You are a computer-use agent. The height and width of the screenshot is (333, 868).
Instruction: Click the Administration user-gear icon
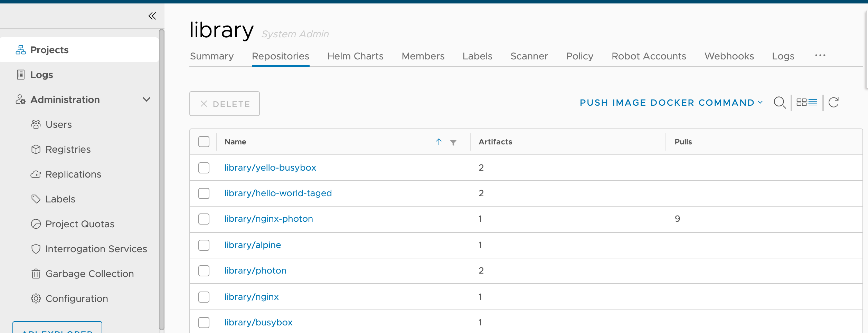pos(21,99)
